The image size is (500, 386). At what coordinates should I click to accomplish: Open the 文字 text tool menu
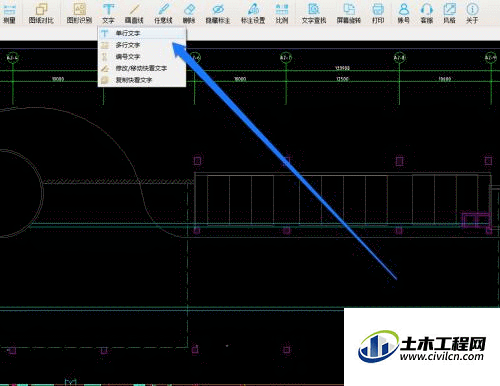[108, 13]
